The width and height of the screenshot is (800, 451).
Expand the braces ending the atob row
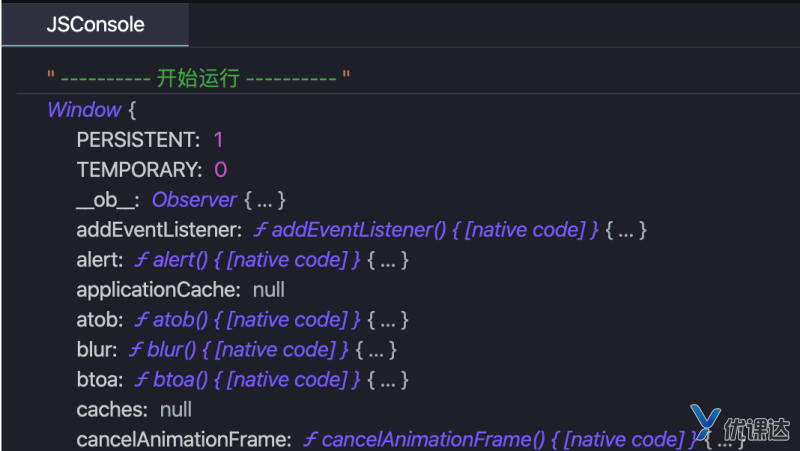coord(388,320)
